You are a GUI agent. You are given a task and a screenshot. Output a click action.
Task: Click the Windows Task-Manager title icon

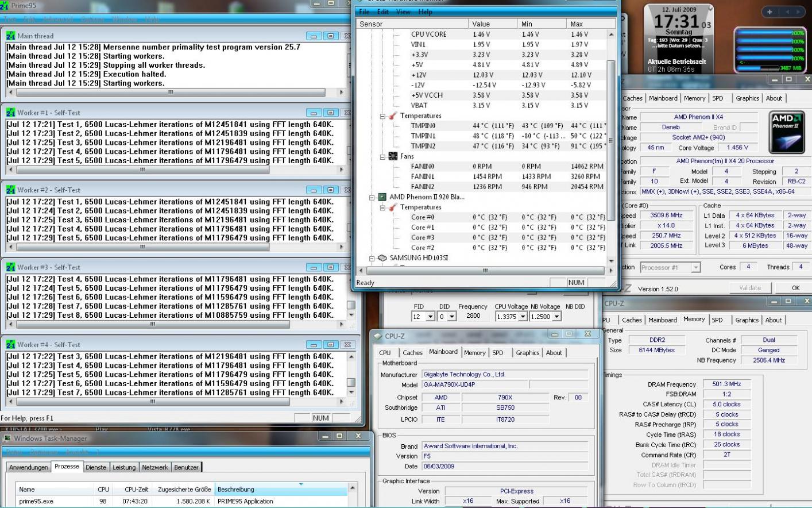click(7, 438)
